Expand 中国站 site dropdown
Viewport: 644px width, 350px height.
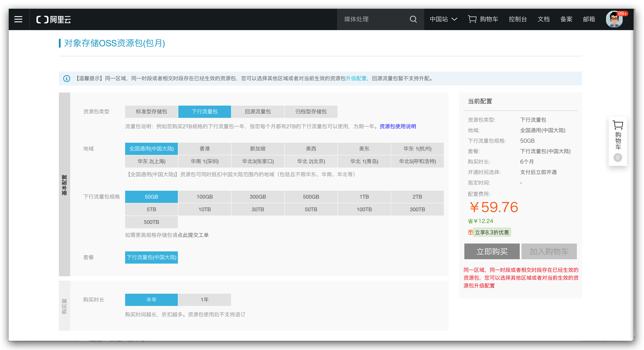click(x=443, y=19)
